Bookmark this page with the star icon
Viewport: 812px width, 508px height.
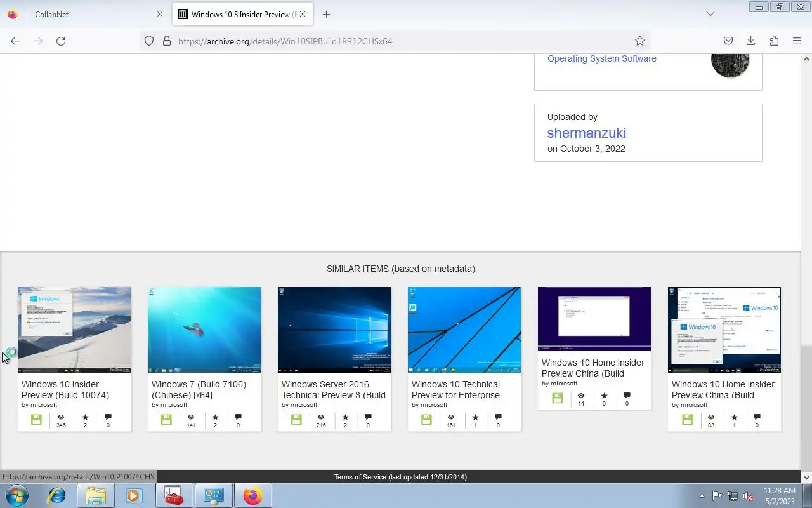(640, 41)
